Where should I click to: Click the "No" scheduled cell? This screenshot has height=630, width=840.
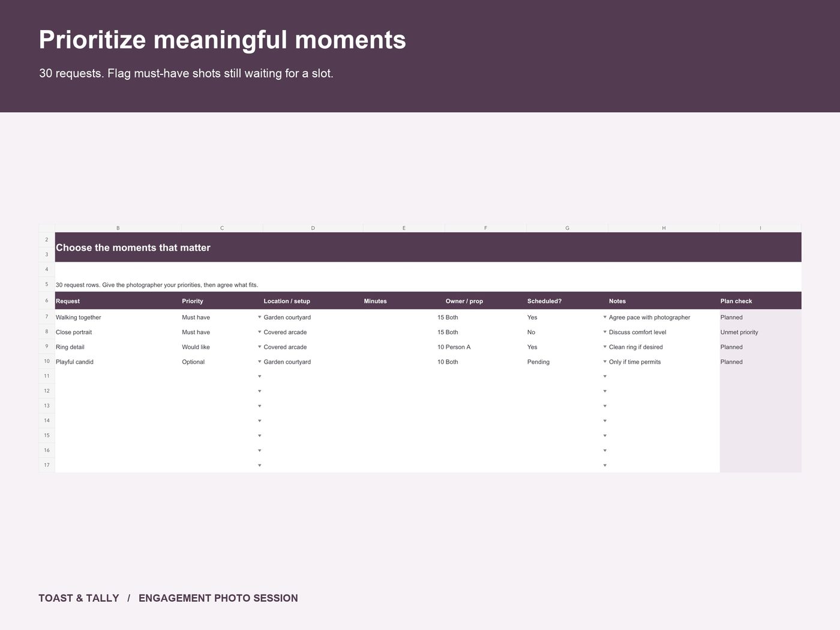pos(567,332)
